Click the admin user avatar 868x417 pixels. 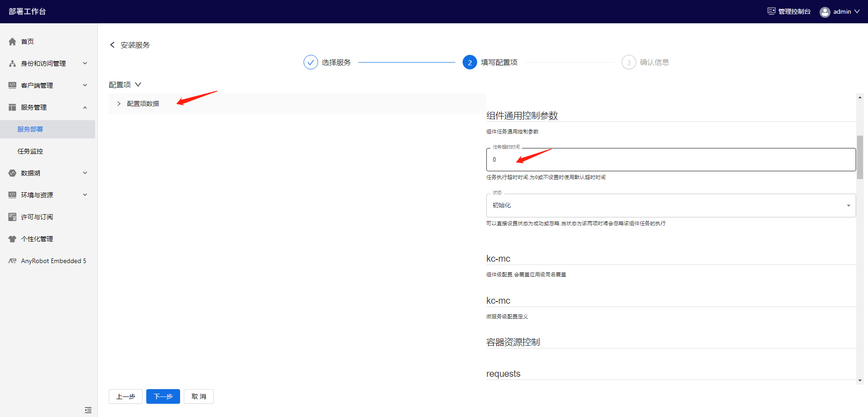[825, 12]
